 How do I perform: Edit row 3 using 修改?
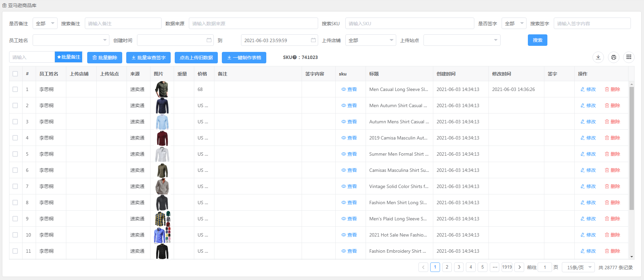[588, 122]
